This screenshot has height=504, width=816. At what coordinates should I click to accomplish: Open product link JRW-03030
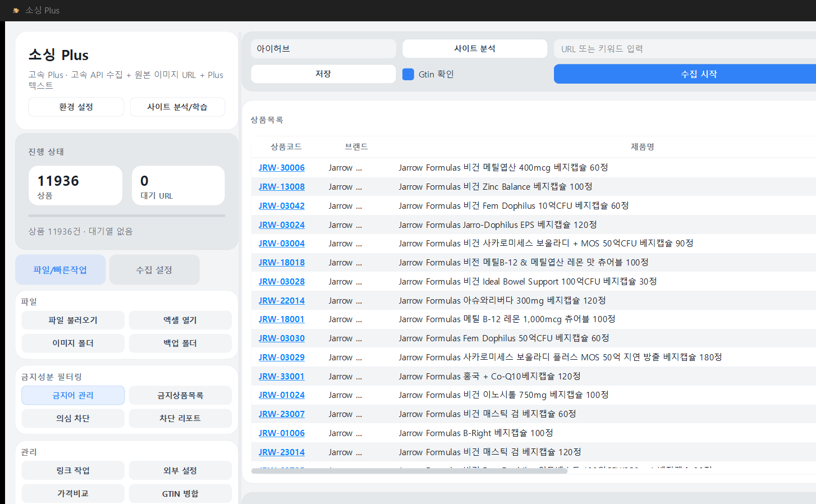[x=282, y=338]
